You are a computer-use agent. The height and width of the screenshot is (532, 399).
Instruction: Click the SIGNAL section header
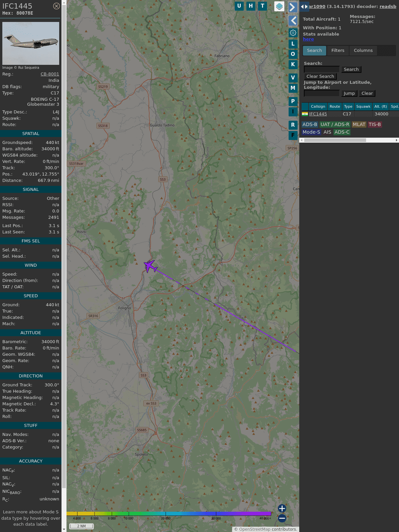(31, 189)
